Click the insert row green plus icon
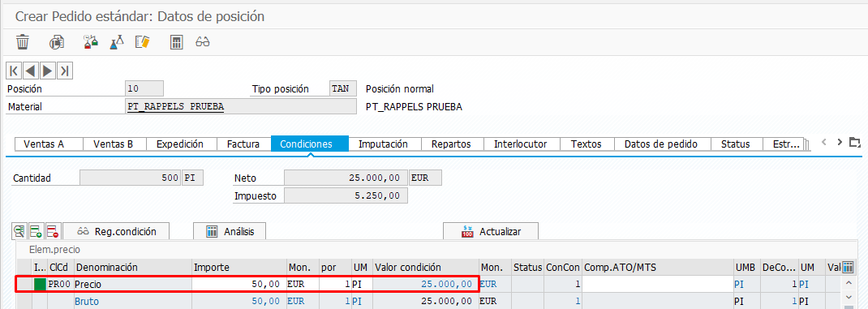The image size is (868, 309). click(37, 231)
